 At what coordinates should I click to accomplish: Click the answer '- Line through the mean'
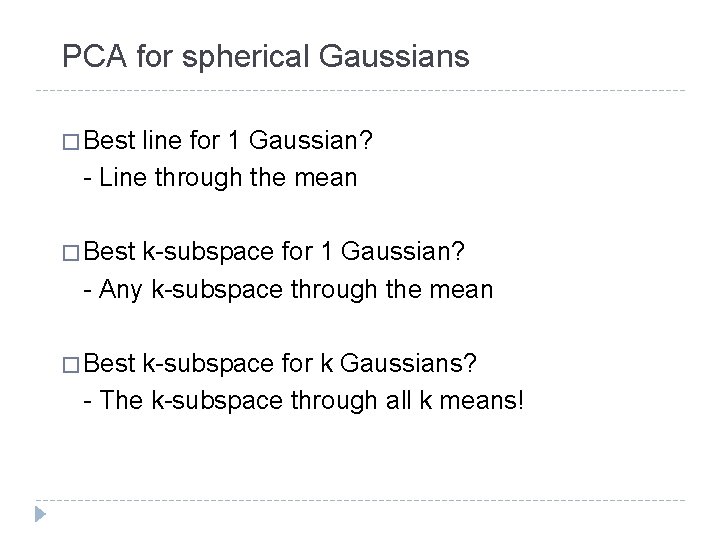[220, 178]
